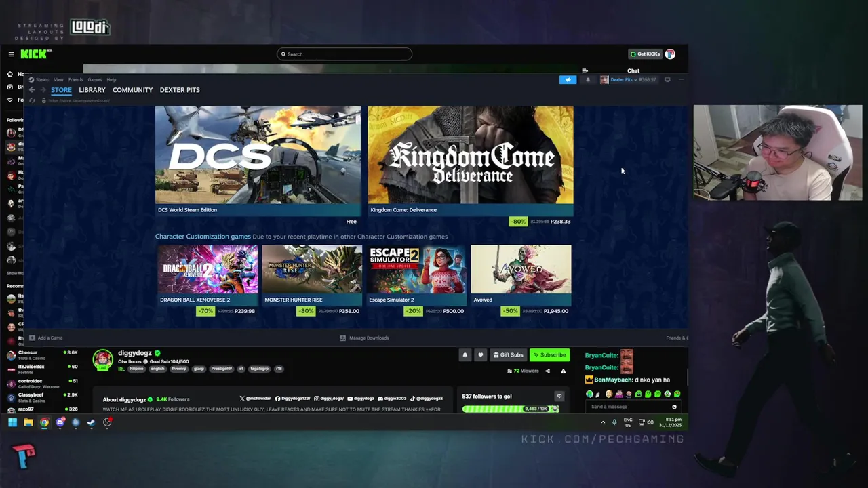This screenshot has width=868, height=488.
Task: Open Steam notifications bell
Action: pyautogui.click(x=588, y=80)
